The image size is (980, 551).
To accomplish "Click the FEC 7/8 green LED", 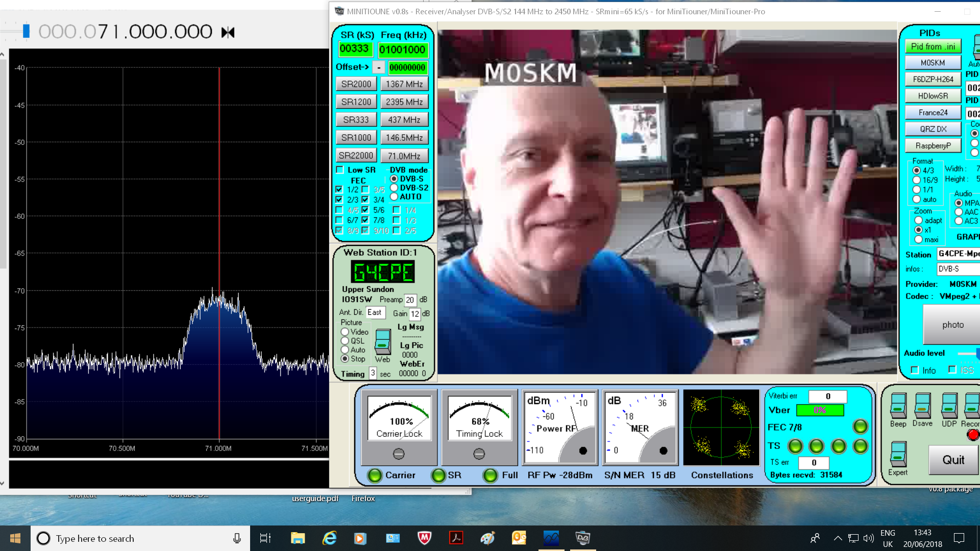I will tap(860, 426).
